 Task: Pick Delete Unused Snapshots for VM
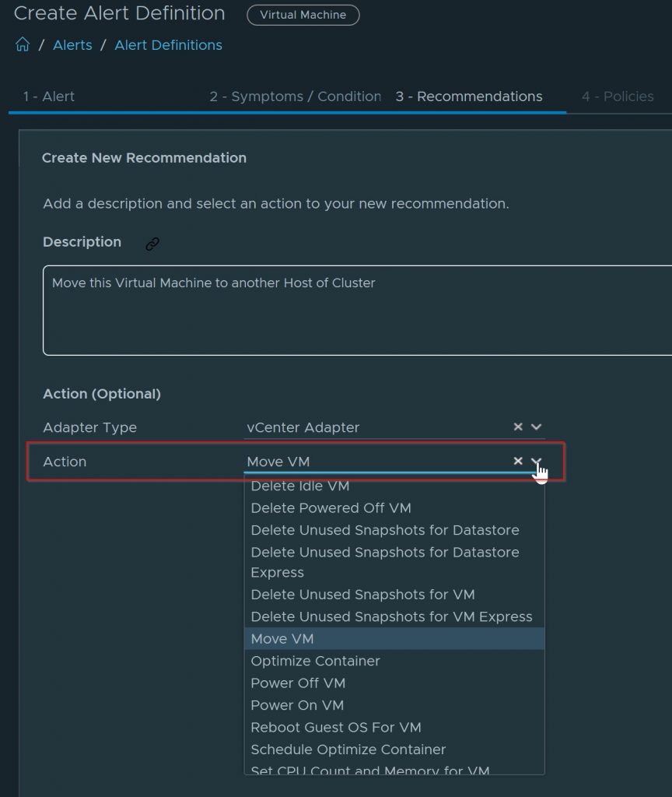[x=362, y=595]
